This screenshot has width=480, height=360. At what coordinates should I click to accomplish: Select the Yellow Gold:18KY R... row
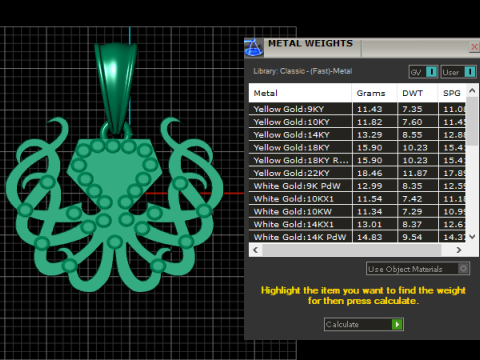357,160
